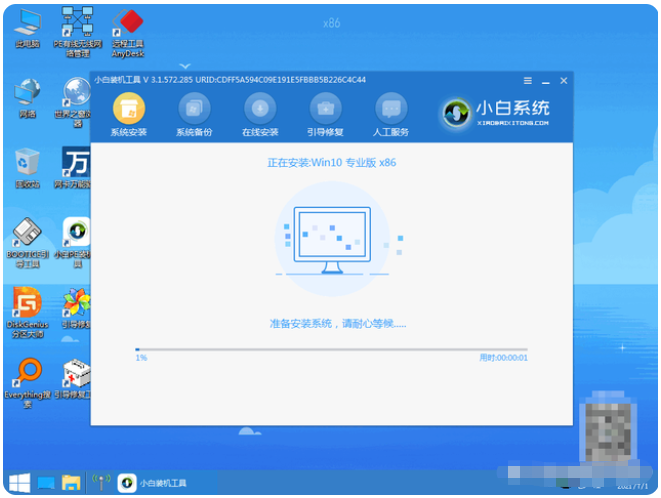This screenshot has width=661, height=498.
Task: Select 小白装机工具 taskbar button
Action: 152,483
